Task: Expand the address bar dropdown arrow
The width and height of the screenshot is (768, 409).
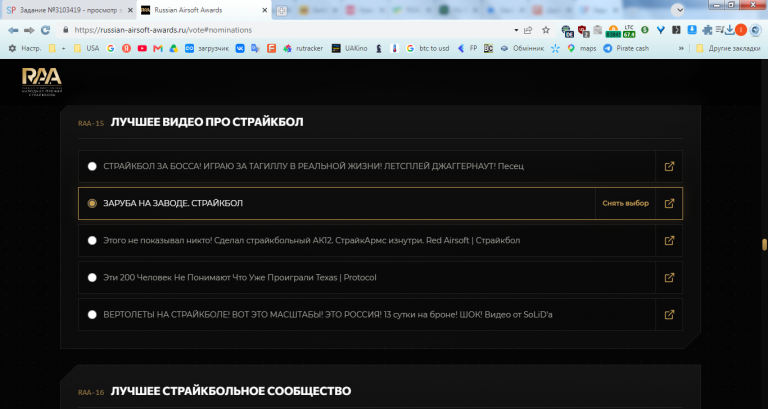Action: pos(516,30)
